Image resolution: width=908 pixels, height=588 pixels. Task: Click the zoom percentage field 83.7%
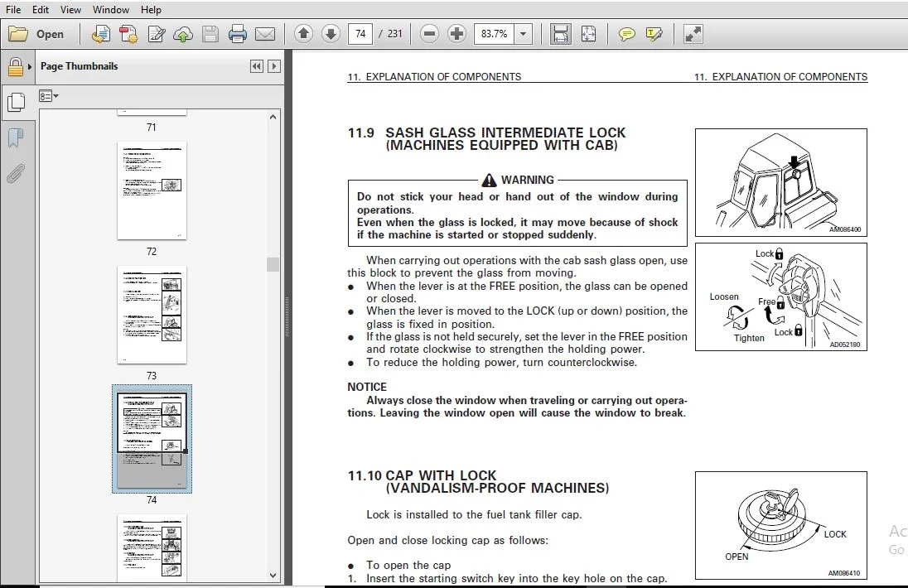click(x=494, y=34)
